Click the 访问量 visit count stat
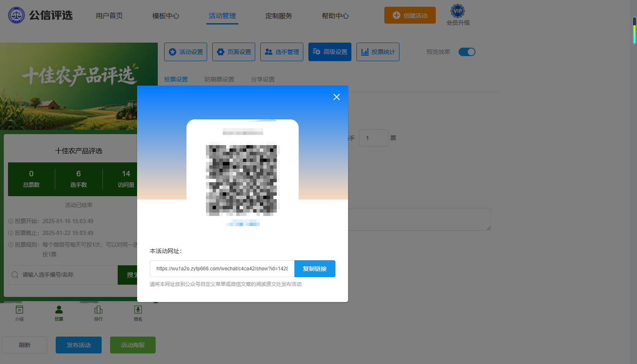The width and height of the screenshot is (637, 364). pos(126,179)
